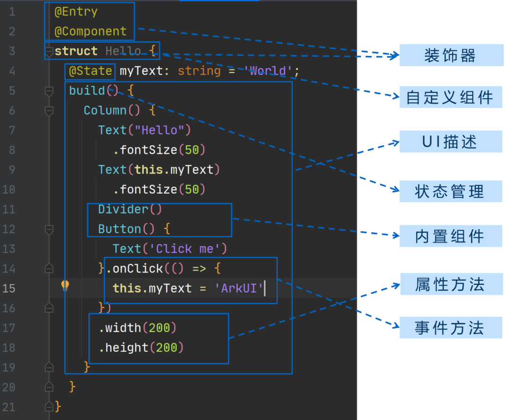Click the fold marker beside line 14
Viewport: 505px width, 420px height.
coord(49,268)
